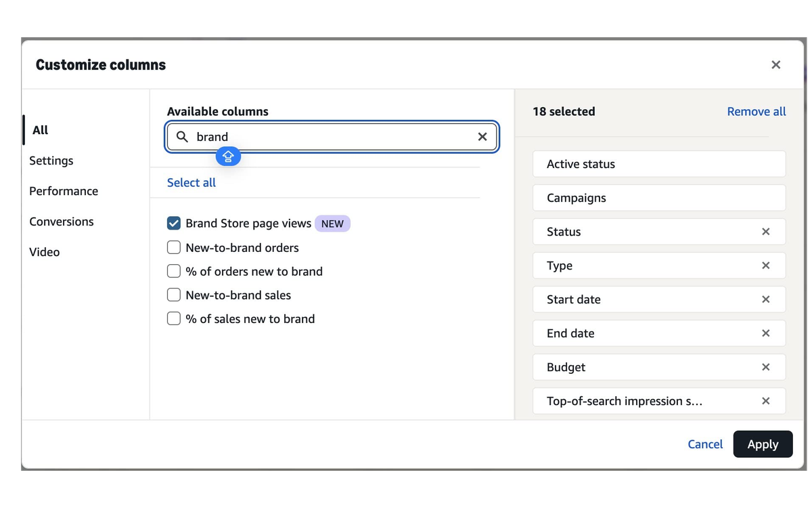Screen dimensions: 812x508
Task: Uncheck Brand Store page views
Action: (174, 224)
